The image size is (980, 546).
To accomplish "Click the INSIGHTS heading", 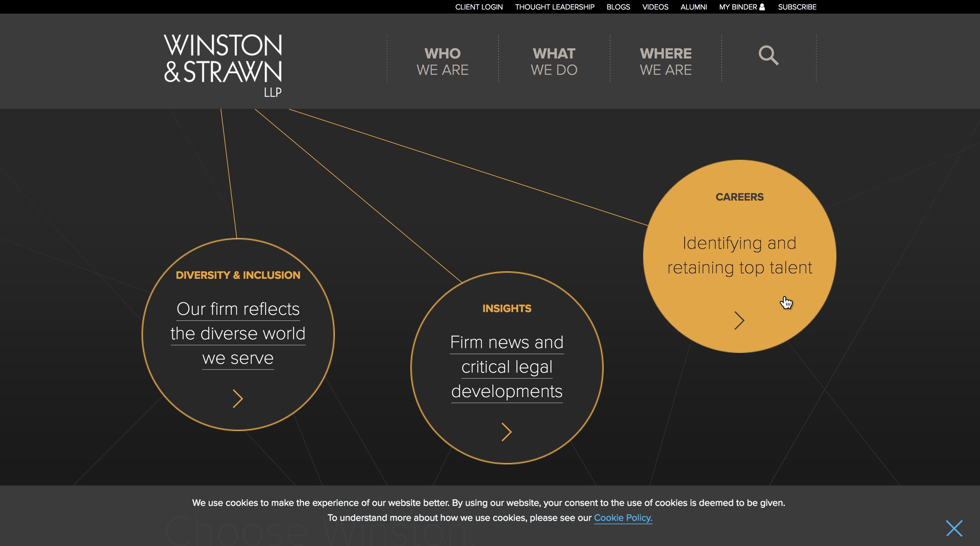I will 507,308.
